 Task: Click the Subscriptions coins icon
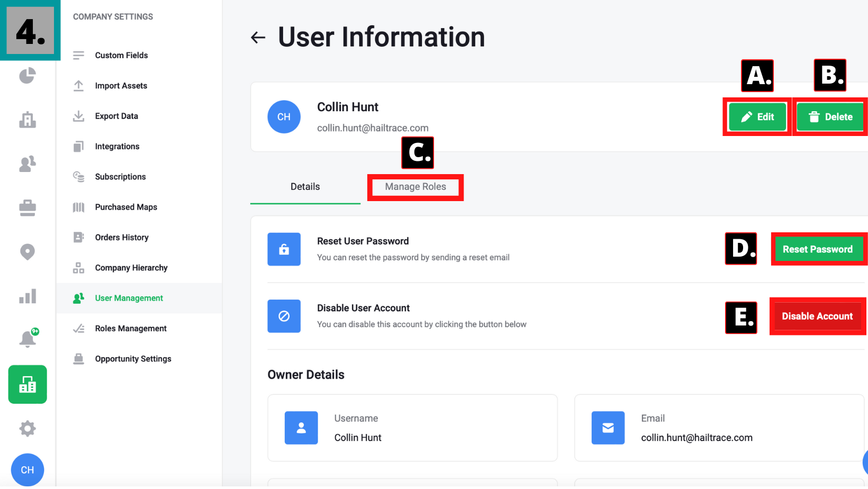pyautogui.click(x=78, y=177)
